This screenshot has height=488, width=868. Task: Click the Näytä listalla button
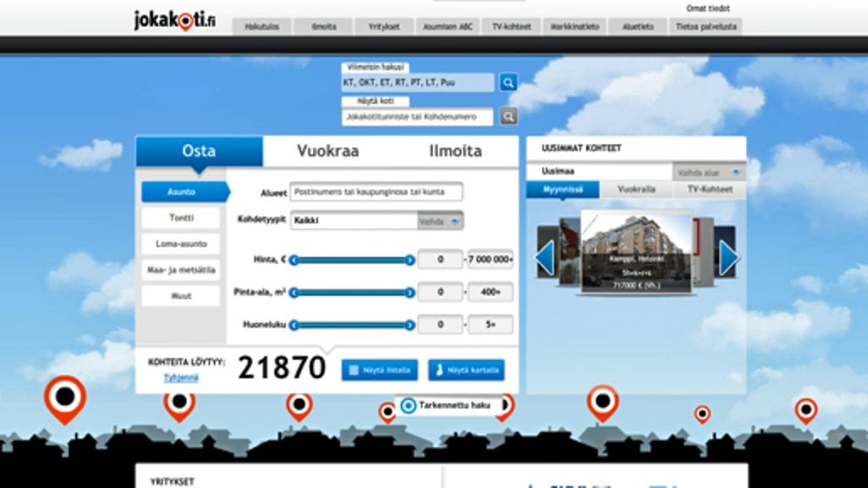pos(380,370)
